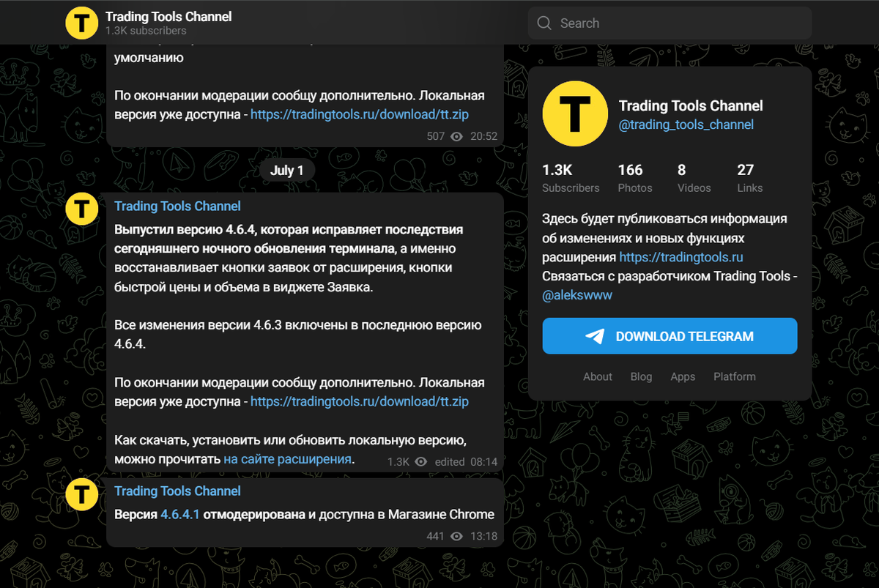
Task: Open author name on the version 4.6.4 post
Action: 177,206
